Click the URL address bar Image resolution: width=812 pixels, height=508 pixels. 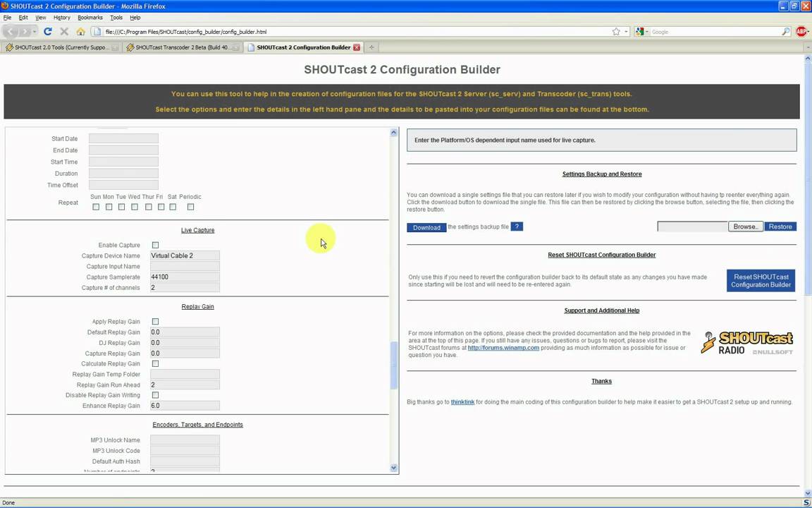356,32
